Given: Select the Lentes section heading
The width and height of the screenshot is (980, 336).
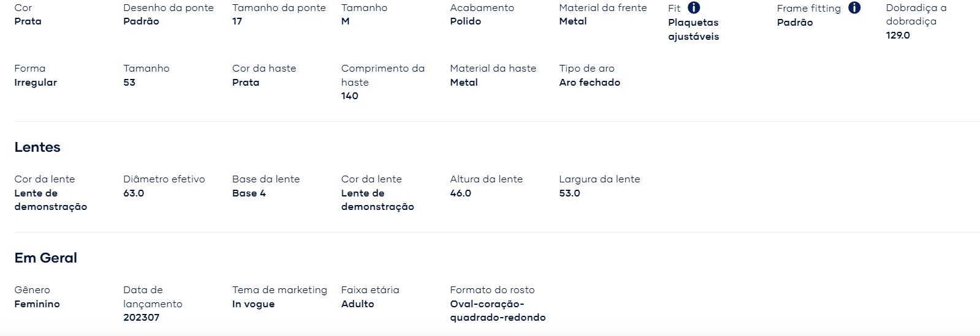Looking at the screenshot, I should pos(37,147).
